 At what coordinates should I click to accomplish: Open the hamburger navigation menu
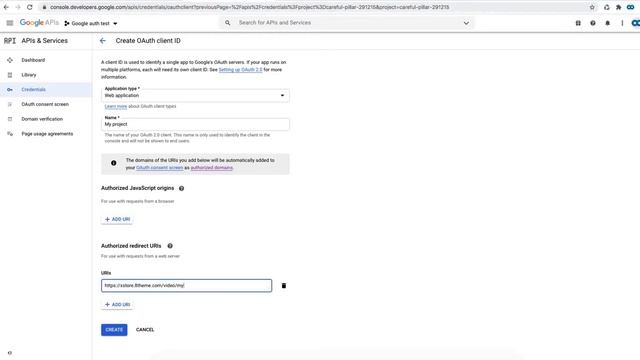(10, 23)
